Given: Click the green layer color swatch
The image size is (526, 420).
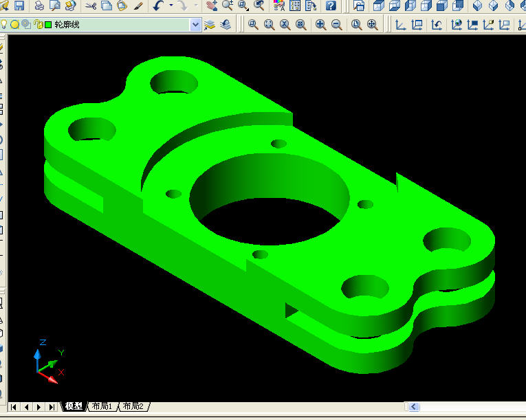Looking at the screenshot, I should pos(48,25).
